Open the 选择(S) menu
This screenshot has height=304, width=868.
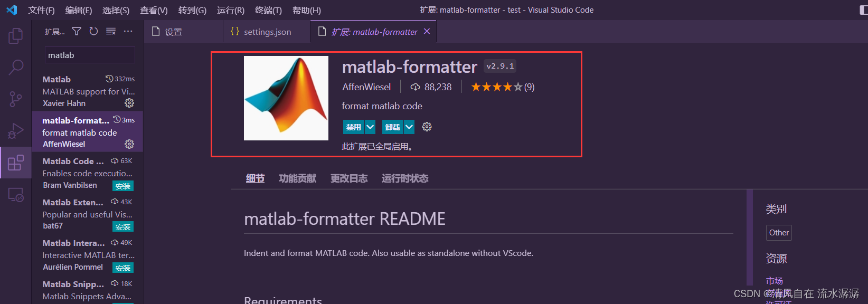click(x=116, y=10)
